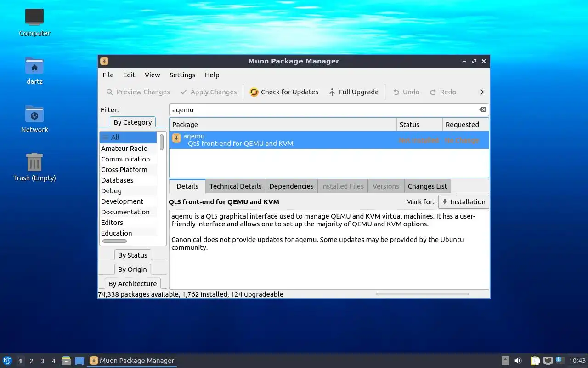Screen dimensions: 588x368
Task: Switch to the Dependencies tab
Action: (x=291, y=186)
